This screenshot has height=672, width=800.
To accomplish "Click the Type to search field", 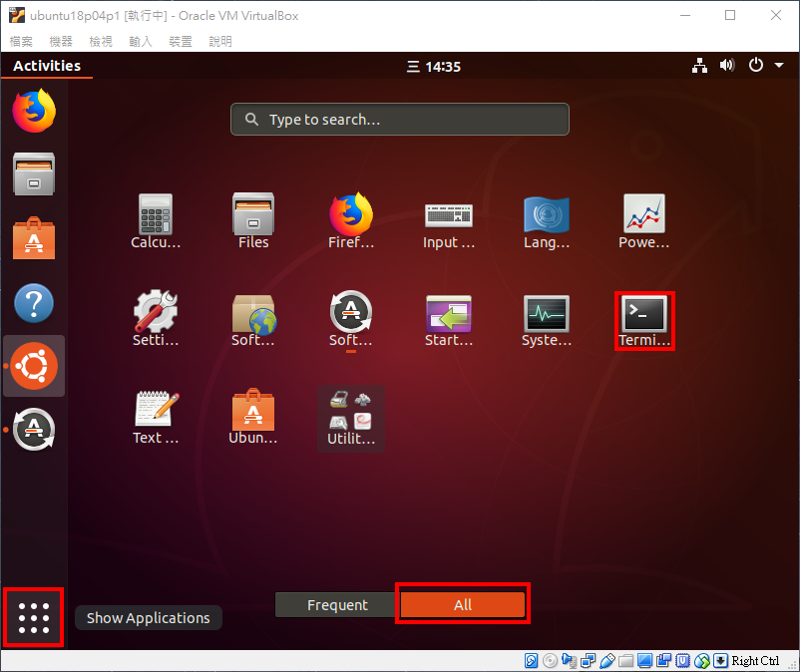I will pyautogui.click(x=399, y=120).
